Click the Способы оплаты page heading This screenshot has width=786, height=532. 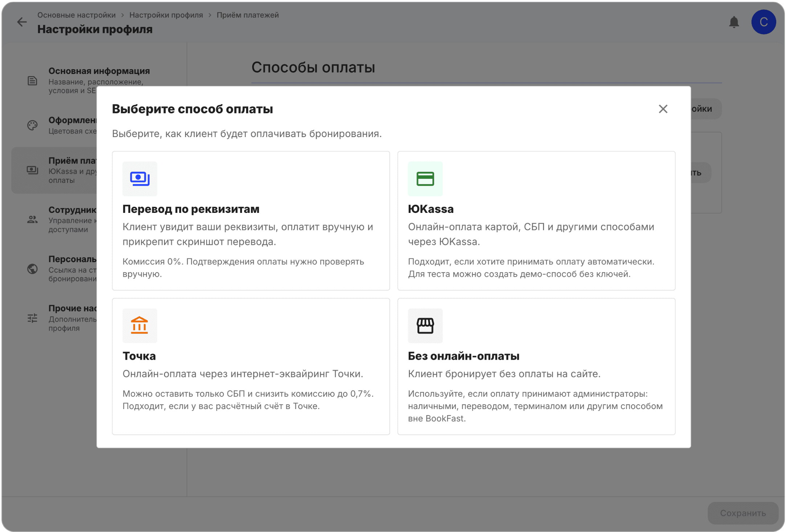click(313, 67)
